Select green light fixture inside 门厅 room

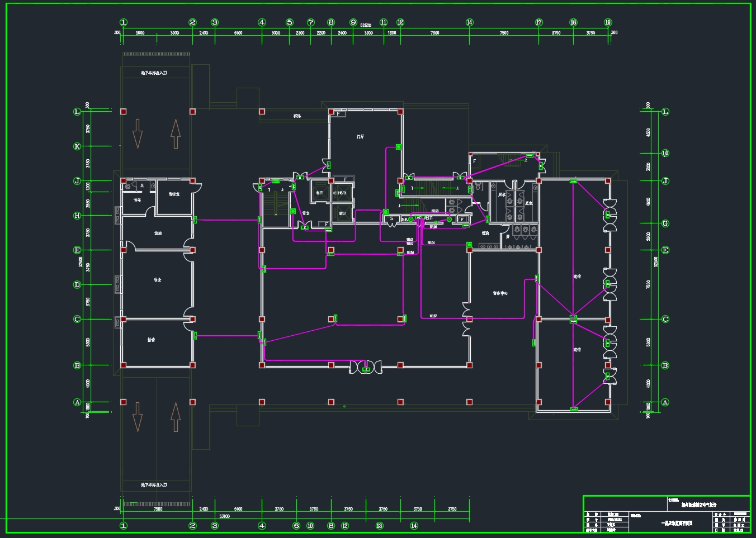coord(398,147)
